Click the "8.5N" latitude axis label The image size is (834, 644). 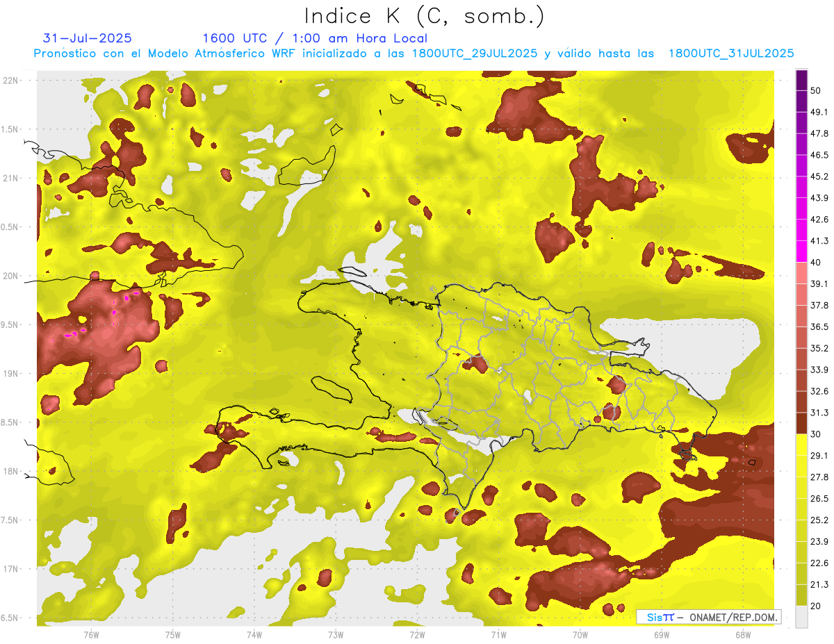10,422
